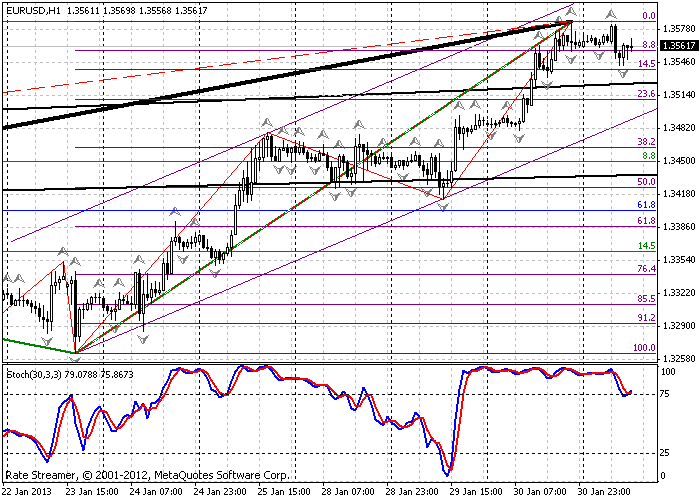Click the purple 8.8 Fibonacci level label
This screenshot has height=500, width=700.
pos(649,45)
